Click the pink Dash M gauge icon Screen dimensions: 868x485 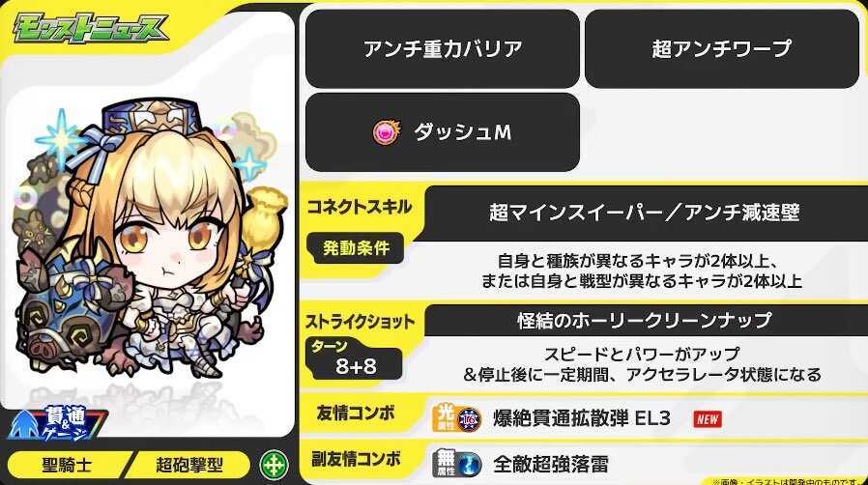386,132
